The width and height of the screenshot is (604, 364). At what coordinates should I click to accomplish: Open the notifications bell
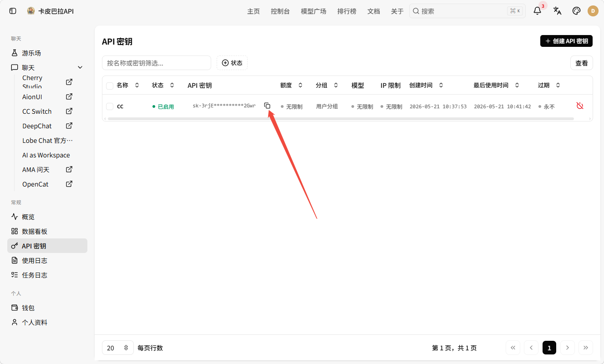pos(538,11)
